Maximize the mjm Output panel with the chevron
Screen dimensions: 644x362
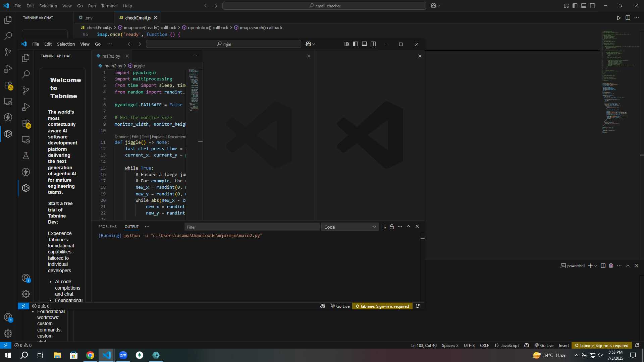(x=408, y=227)
